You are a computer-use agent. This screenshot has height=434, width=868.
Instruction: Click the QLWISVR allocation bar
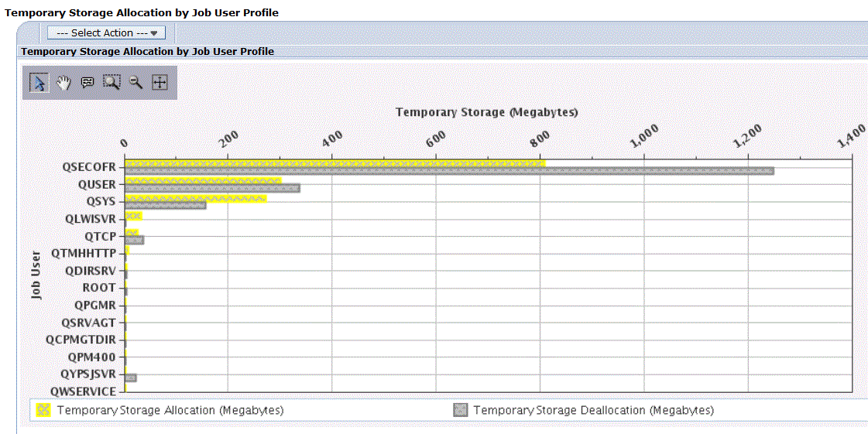[133, 216]
